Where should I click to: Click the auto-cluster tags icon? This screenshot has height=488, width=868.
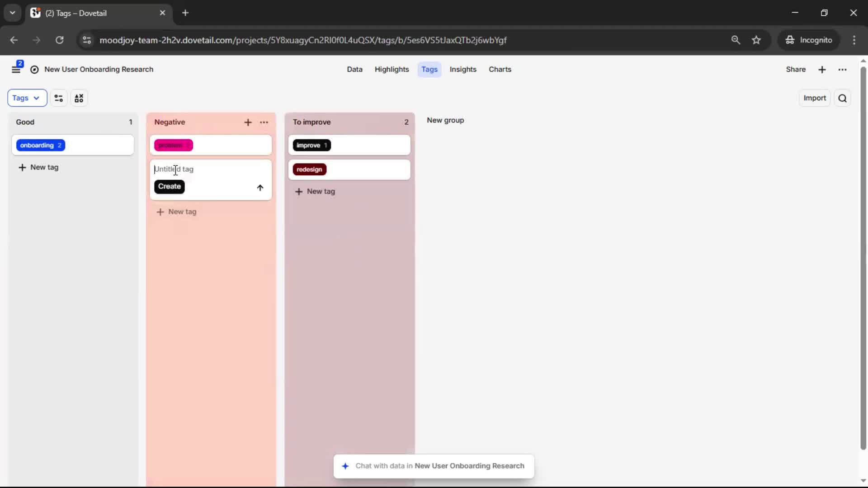[79, 98]
